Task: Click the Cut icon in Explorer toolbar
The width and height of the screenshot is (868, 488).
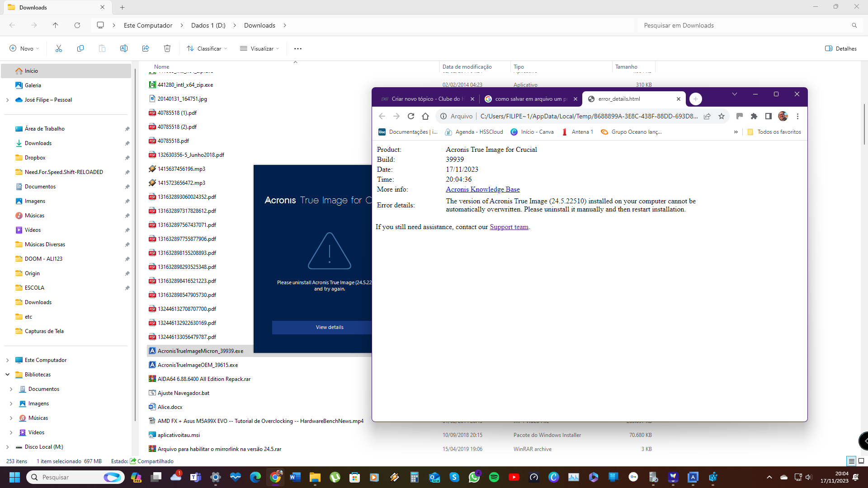Action: (59, 48)
